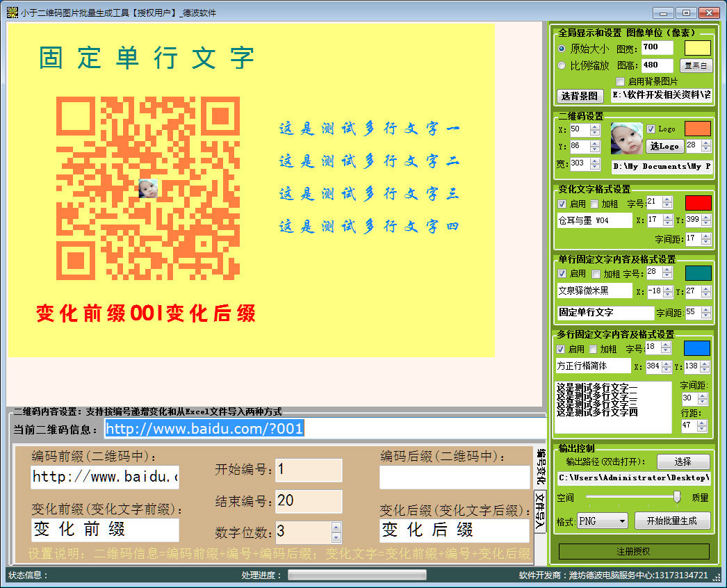Select the 原始大小 radio button
Viewport: 727px width, 588px height.
[x=562, y=48]
